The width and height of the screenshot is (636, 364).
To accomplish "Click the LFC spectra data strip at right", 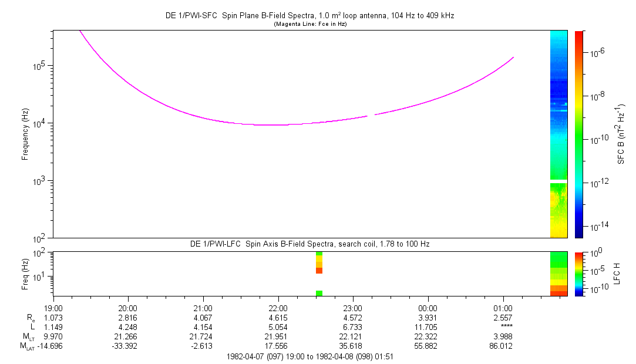I will [558, 274].
